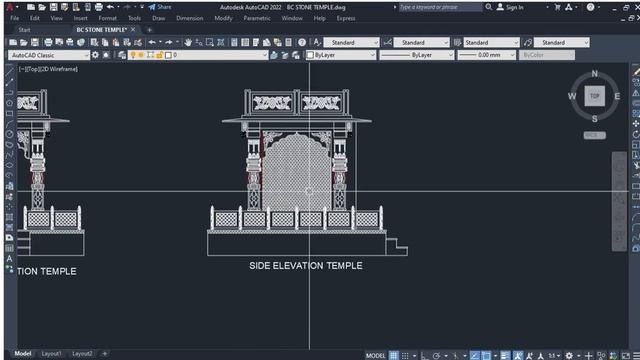The image size is (640, 360).
Task: Click the Undo arrow in Standard toolbar
Action: pyautogui.click(x=152, y=42)
